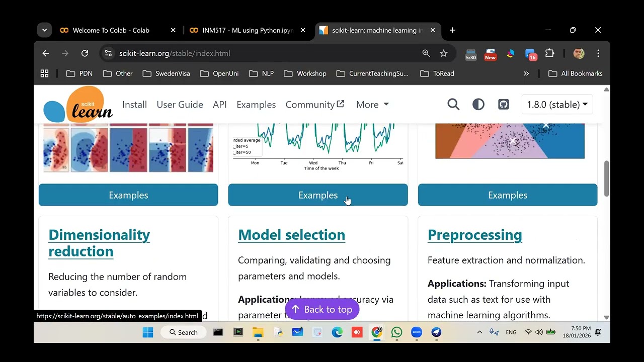
Task: Open the GitHub repository icon
Action: 504,105
